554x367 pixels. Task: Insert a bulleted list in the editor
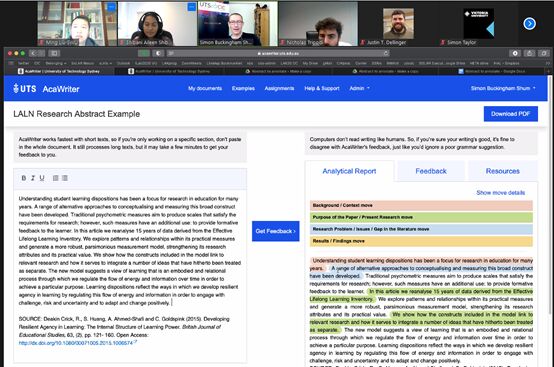click(65, 178)
